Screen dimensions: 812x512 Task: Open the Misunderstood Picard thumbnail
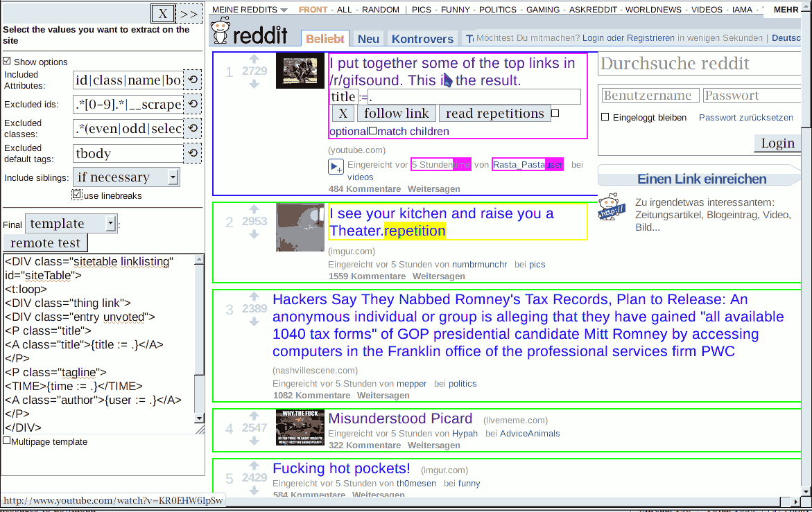tap(300, 427)
